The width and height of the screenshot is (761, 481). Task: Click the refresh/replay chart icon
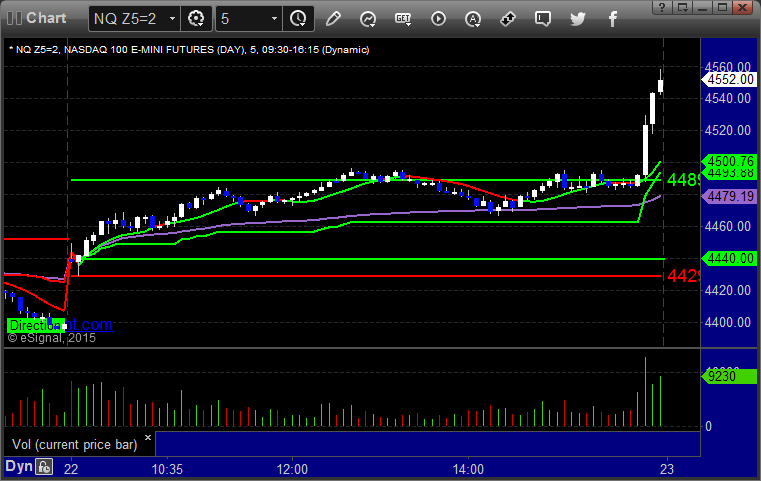pyautogui.click(x=368, y=18)
